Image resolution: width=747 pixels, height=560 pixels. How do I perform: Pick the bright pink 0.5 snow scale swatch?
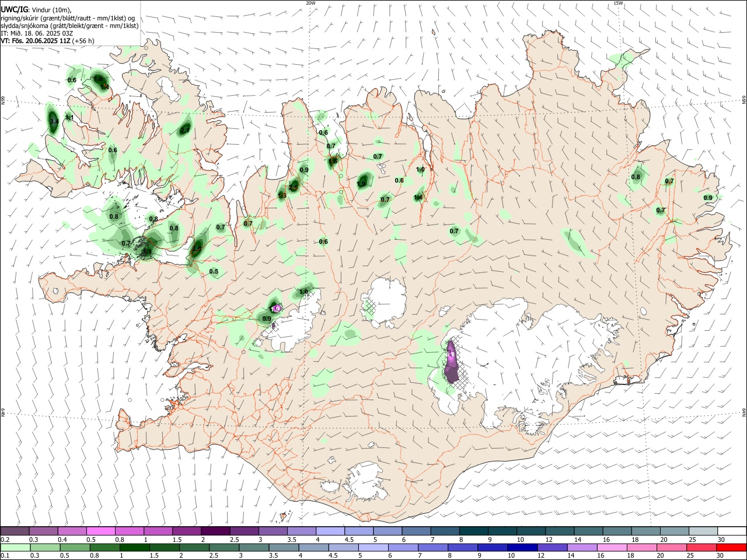pyautogui.click(x=100, y=531)
